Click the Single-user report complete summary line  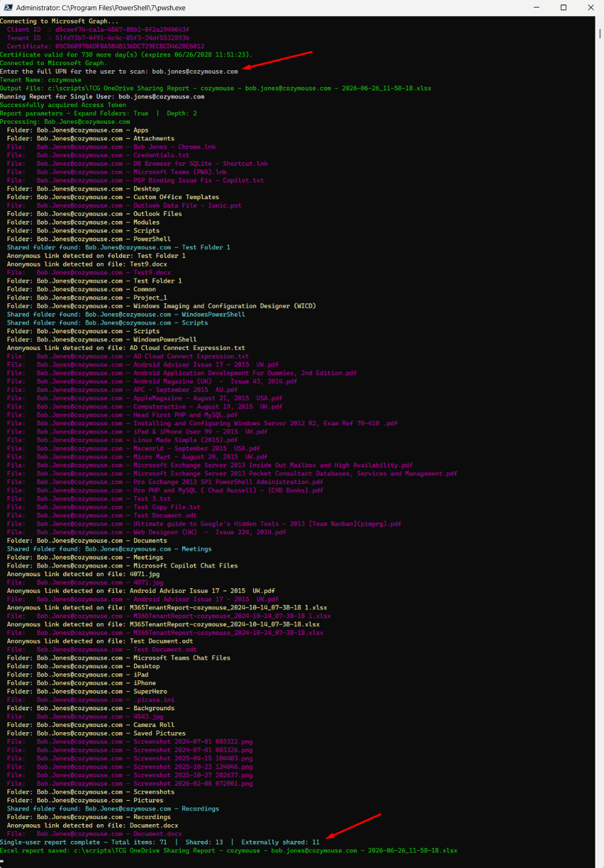coord(159,842)
